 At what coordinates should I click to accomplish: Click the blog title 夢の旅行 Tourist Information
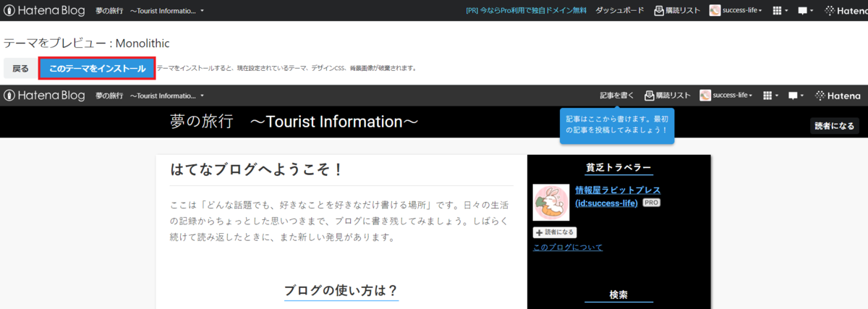coord(294,121)
